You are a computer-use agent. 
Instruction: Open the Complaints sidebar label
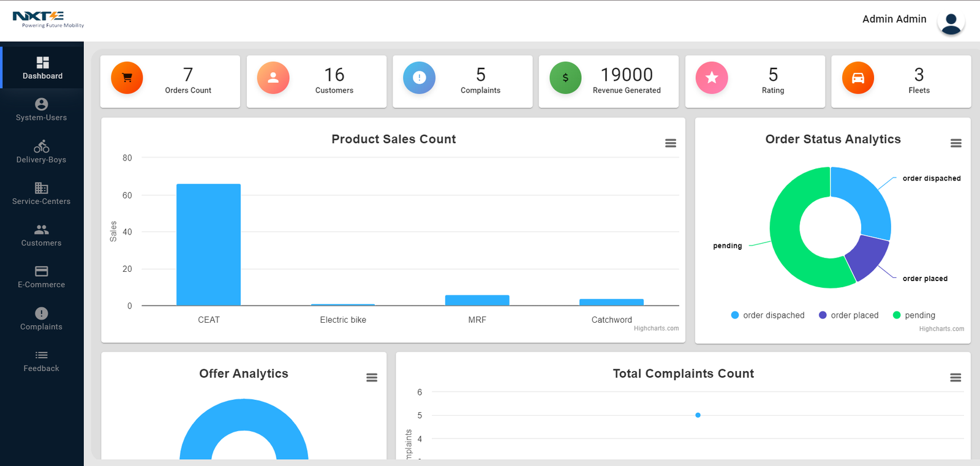(41, 327)
